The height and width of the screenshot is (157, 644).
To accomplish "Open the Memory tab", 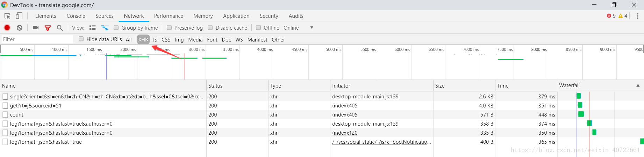I will tap(203, 16).
